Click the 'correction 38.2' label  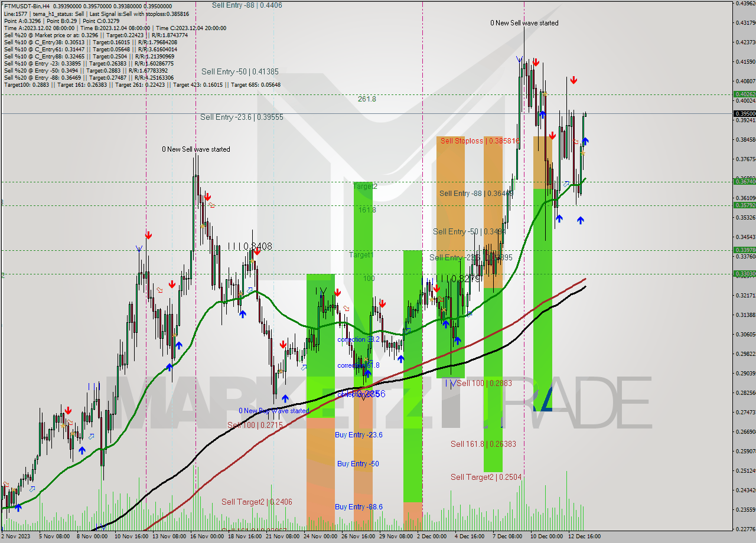click(358, 340)
